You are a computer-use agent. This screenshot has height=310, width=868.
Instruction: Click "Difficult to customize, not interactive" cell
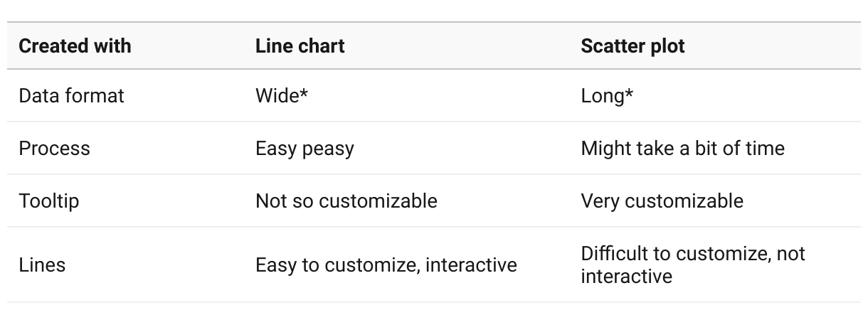692,264
